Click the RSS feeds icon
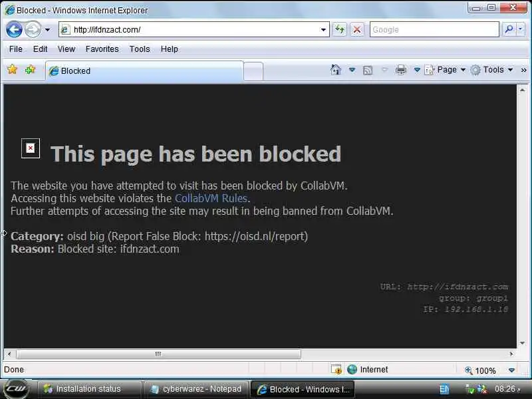532x399 pixels. point(368,70)
